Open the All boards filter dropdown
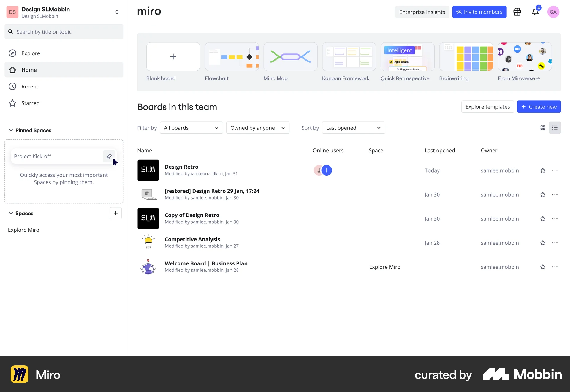The image size is (570, 392). 191,127
